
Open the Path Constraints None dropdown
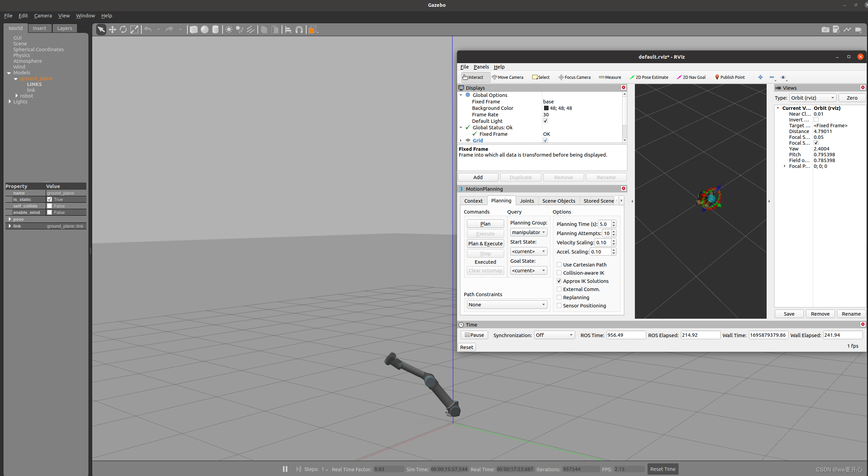507,304
